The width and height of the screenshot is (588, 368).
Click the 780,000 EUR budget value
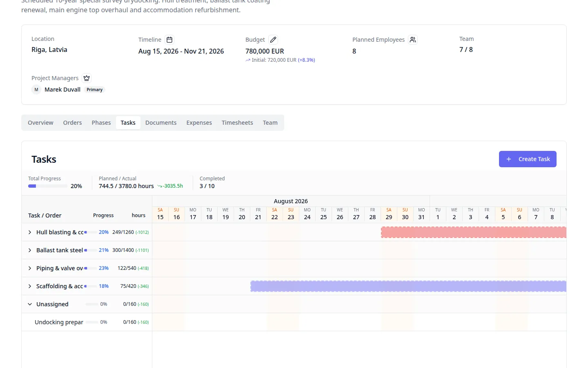(265, 51)
